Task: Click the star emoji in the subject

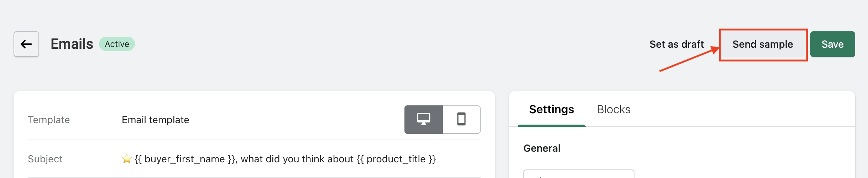Action: (126, 159)
